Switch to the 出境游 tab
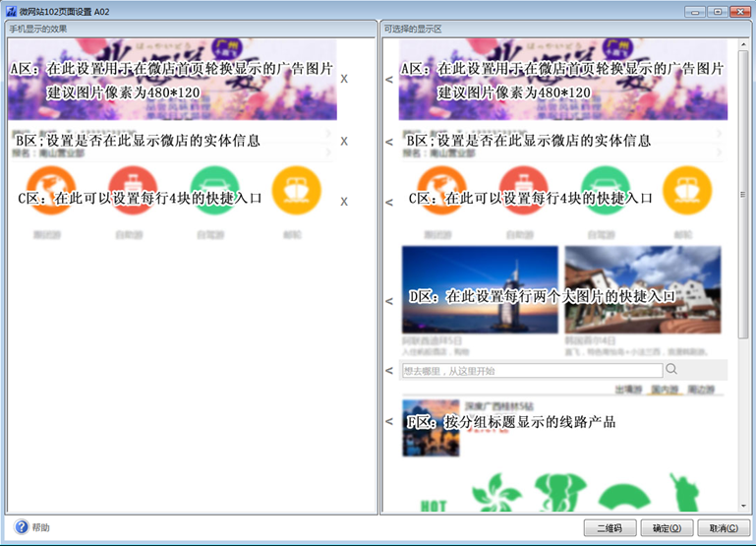 [x=628, y=390]
